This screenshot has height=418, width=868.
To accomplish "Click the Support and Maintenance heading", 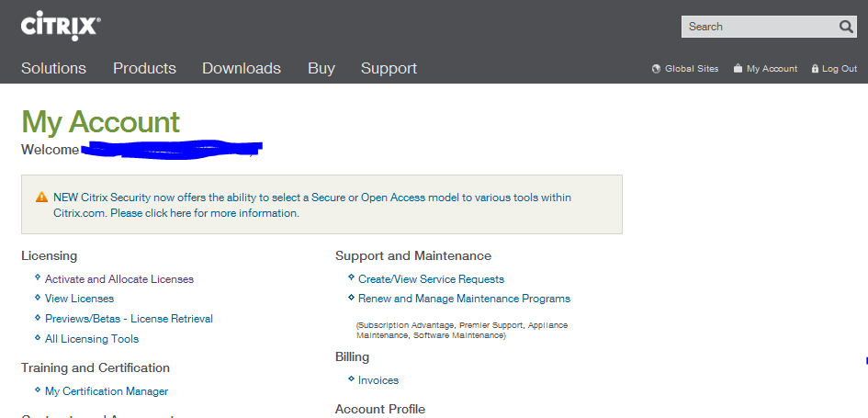I will tap(413, 255).
